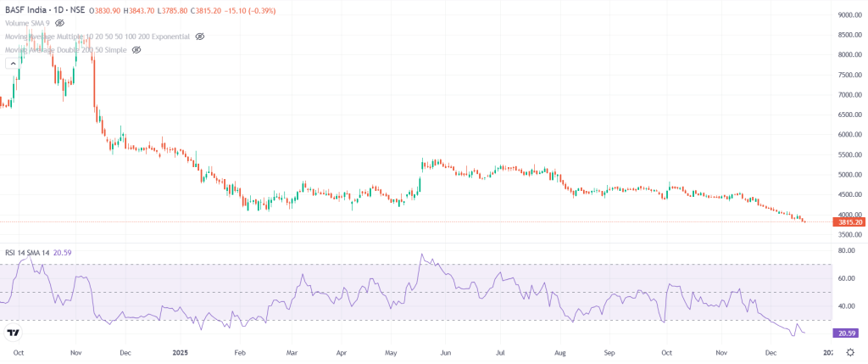Click the TradingView logo icon

[x=14, y=333]
